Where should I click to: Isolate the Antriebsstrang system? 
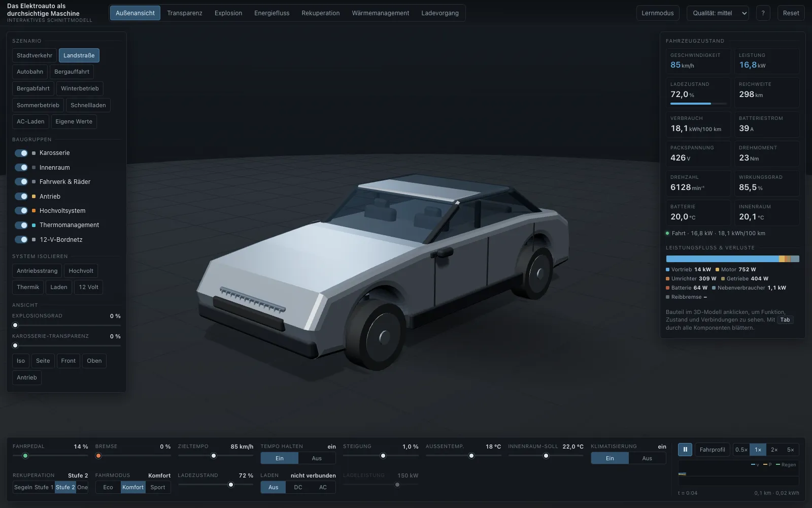pyautogui.click(x=37, y=271)
